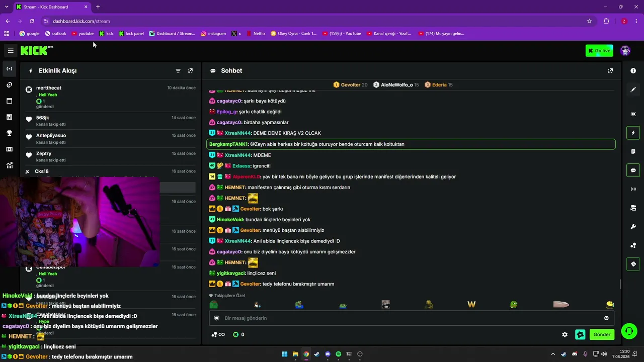Select the 568jk follow activity entry
Viewport: 644px width, 362px height.
111,121
